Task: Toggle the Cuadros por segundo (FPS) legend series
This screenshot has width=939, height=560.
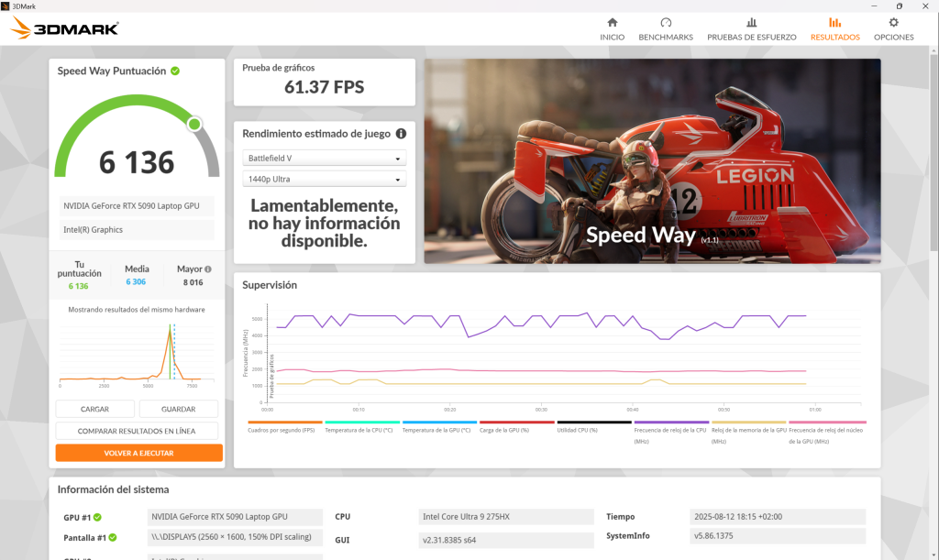Action: tap(280, 430)
